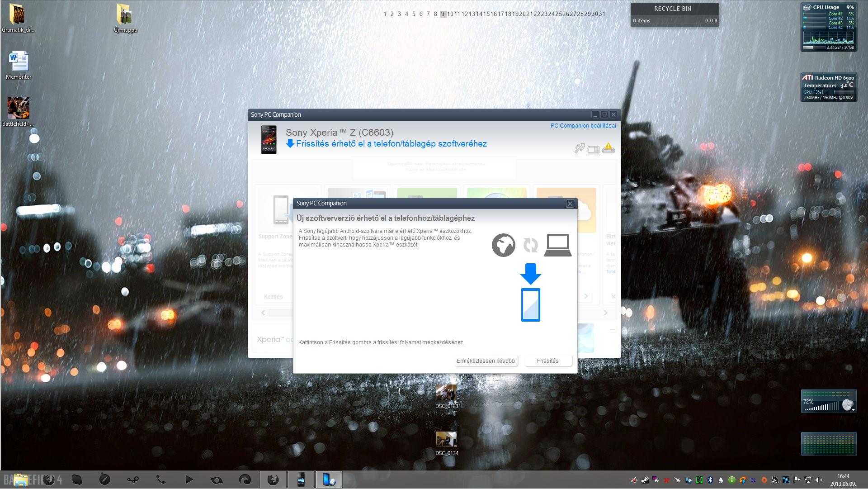868x489 pixels.
Task: Click the blue phone outline icon in the dialog
Action: click(531, 305)
